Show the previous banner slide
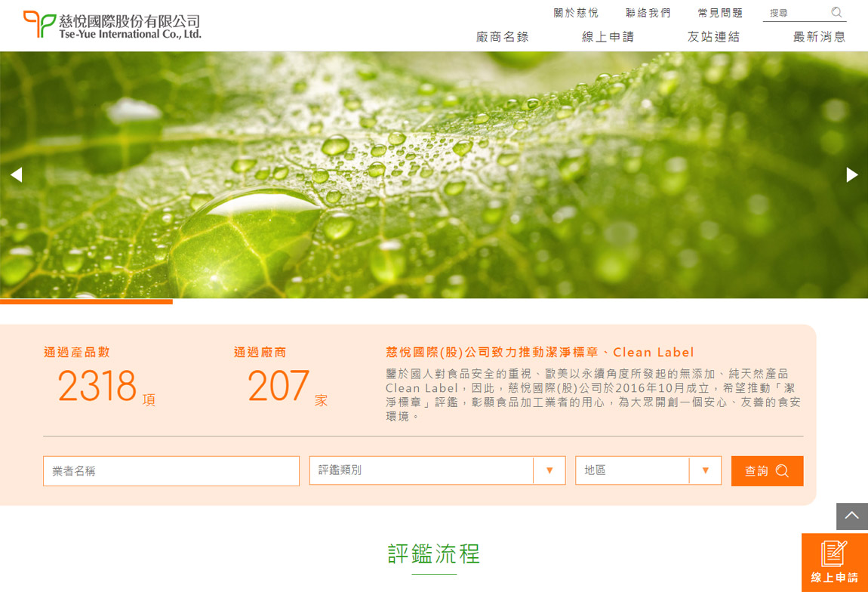 coord(16,174)
